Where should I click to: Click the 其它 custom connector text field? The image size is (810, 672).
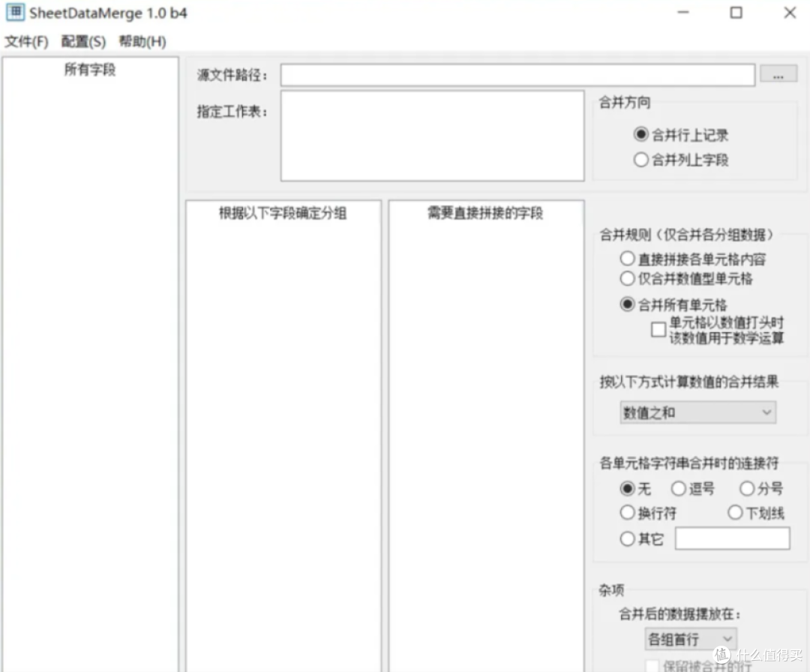tap(732, 538)
